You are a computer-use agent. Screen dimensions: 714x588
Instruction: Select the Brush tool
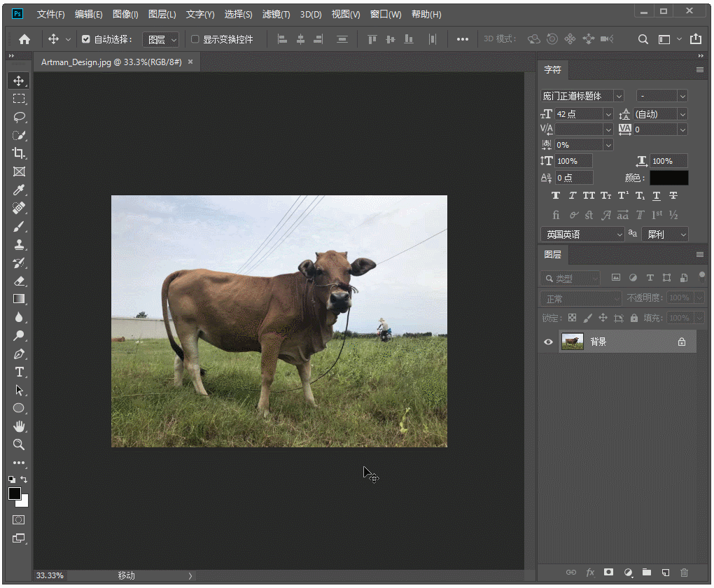coord(19,226)
